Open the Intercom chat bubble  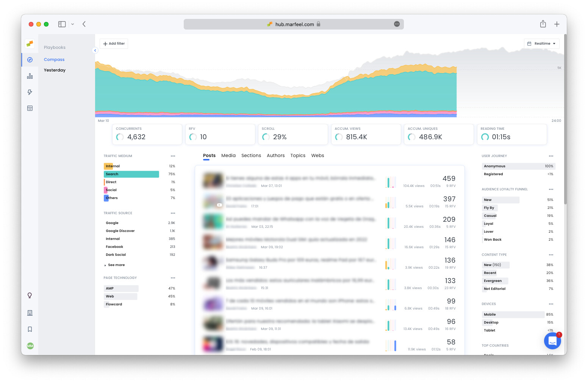(552, 341)
